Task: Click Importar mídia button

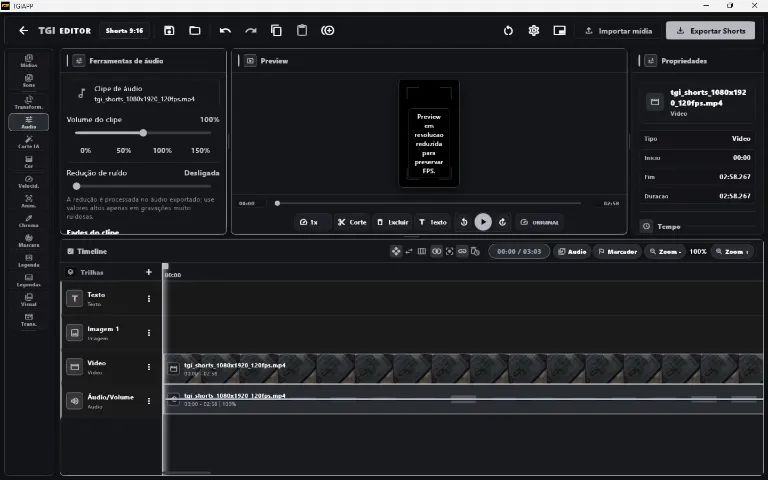Action: [x=619, y=31]
